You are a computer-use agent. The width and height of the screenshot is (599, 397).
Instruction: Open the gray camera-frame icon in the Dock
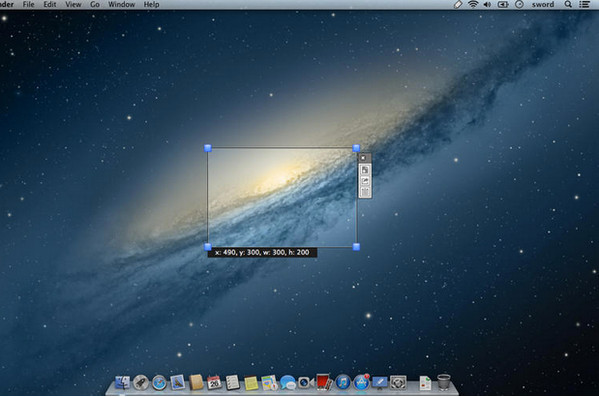pos(398,382)
